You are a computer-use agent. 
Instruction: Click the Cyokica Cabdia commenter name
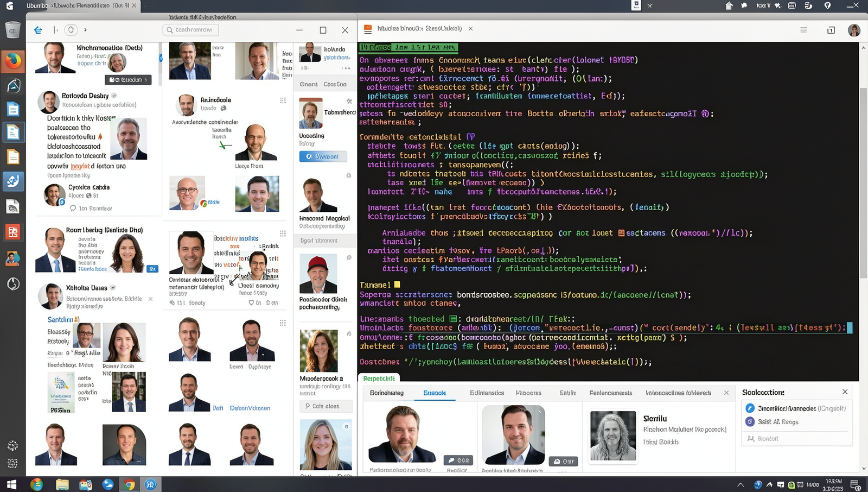tap(89, 187)
